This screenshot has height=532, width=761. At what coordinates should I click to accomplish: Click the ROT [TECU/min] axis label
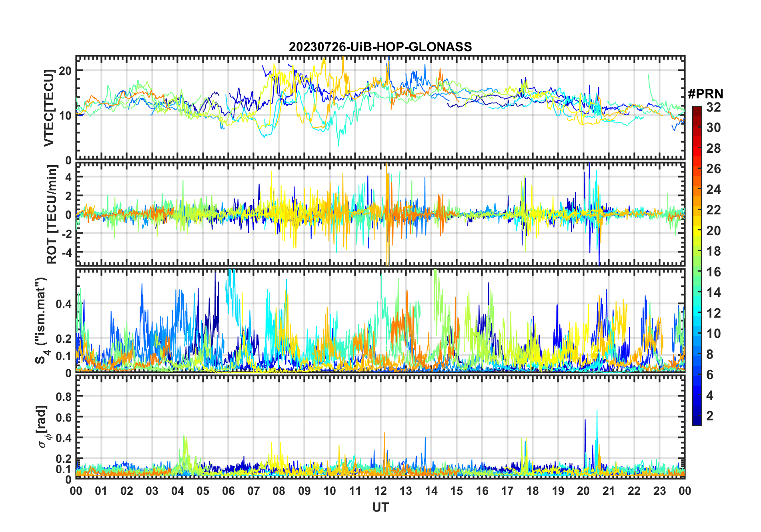point(52,214)
